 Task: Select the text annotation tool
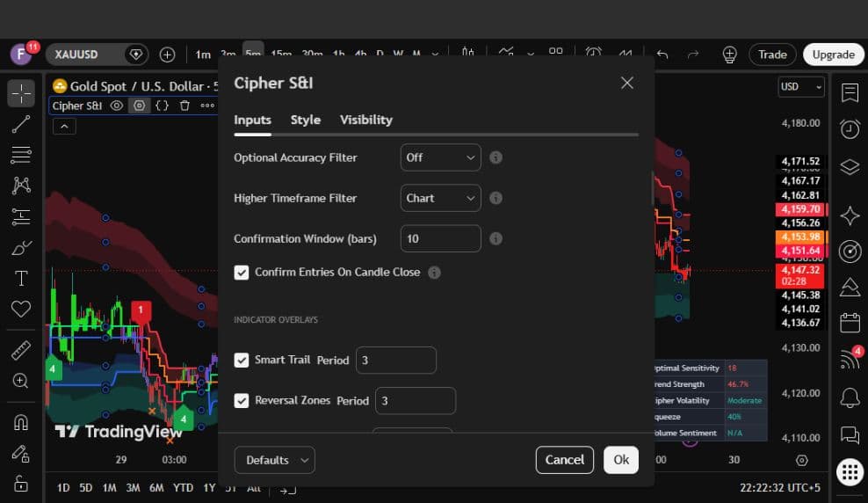(21, 278)
